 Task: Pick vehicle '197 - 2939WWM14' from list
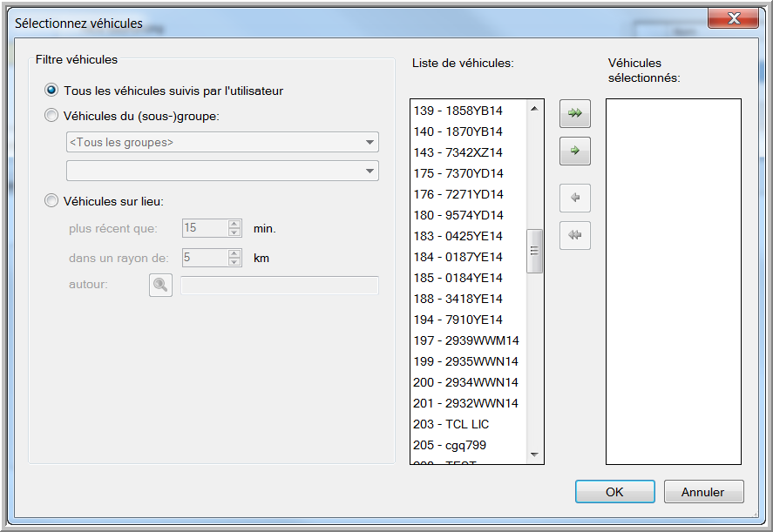pyautogui.click(x=465, y=340)
